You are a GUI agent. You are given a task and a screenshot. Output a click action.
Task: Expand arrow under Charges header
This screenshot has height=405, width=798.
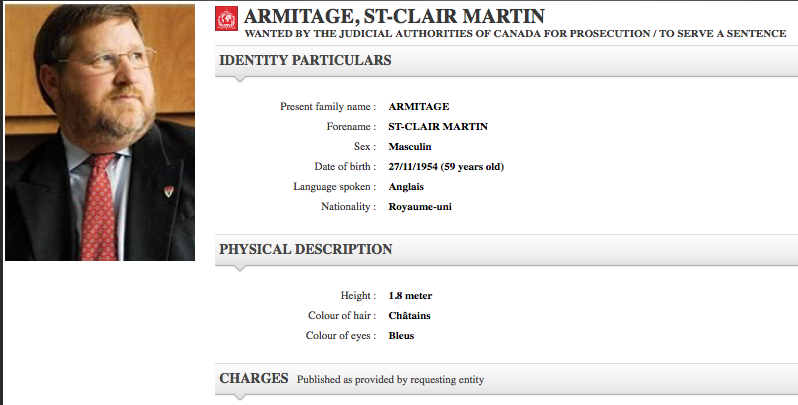click(x=239, y=397)
